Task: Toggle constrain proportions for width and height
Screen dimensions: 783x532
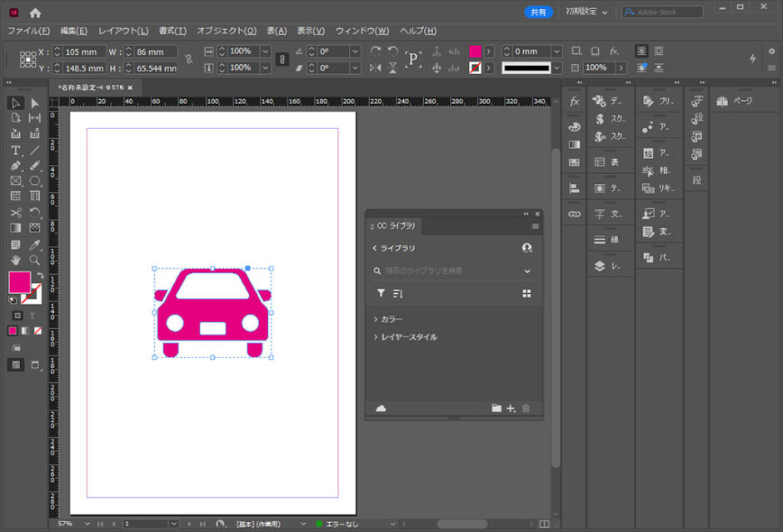Action: tap(188, 59)
